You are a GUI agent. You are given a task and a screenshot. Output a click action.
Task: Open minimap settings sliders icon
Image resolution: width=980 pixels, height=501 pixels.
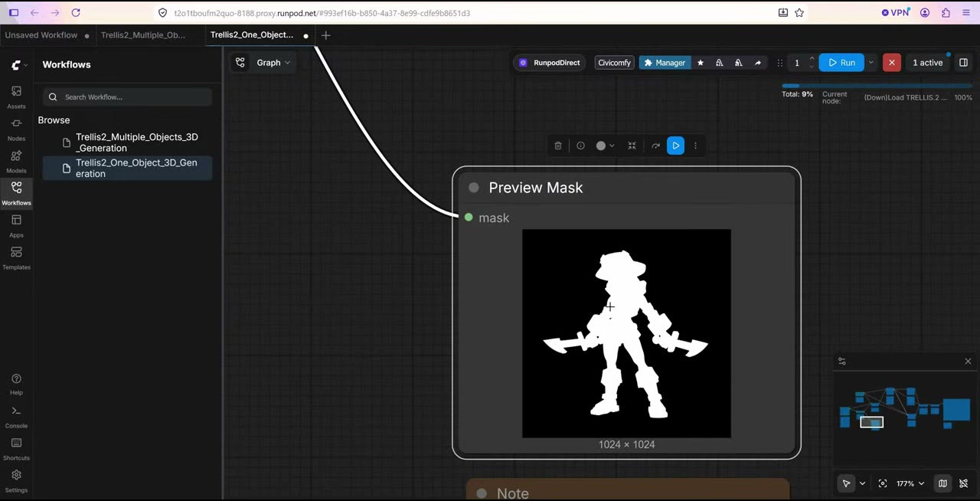[842, 362]
